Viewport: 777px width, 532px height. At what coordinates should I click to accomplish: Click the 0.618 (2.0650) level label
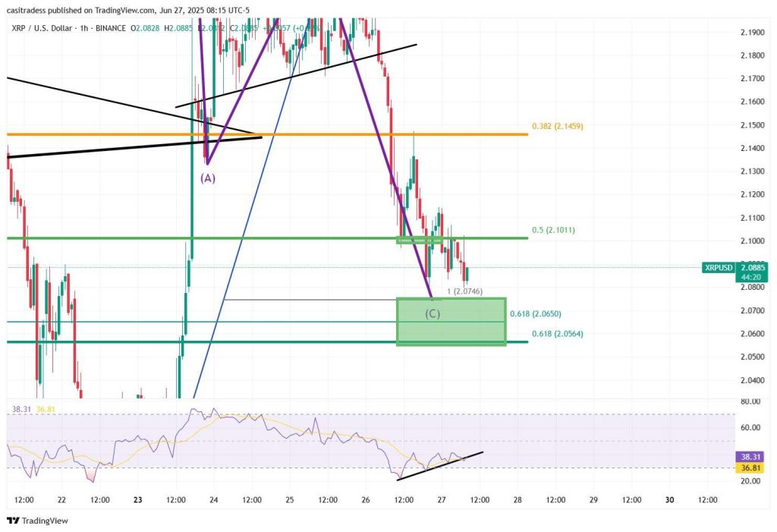coord(536,314)
